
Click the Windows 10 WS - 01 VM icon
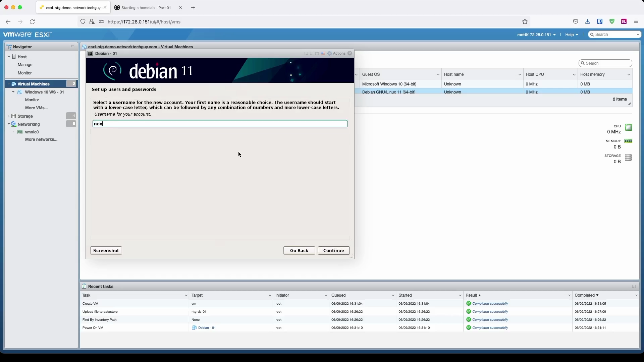click(x=20, y=92)
